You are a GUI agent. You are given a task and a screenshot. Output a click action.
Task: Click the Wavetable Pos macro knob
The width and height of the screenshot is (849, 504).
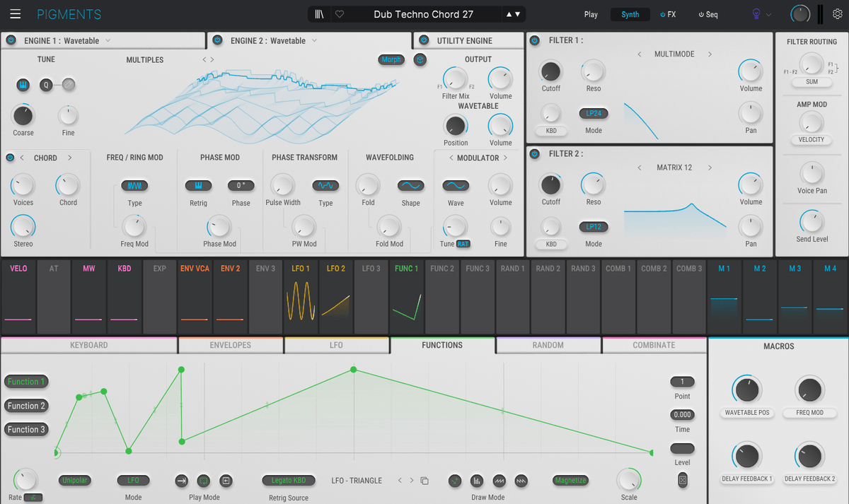pyautogui.click(x=747, y=389)
